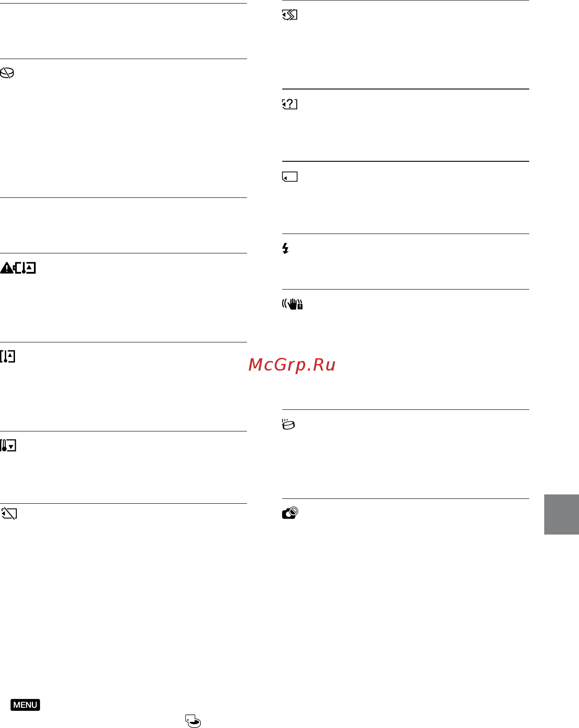Click the black MENU button
Image resolution: width=579 pixels, height=728 pixels.
tap(26, 705)
